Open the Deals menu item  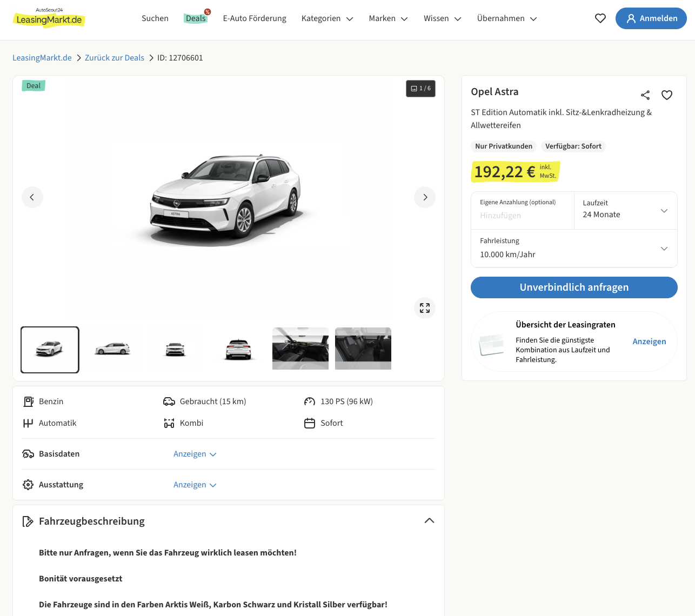[196, 18]
